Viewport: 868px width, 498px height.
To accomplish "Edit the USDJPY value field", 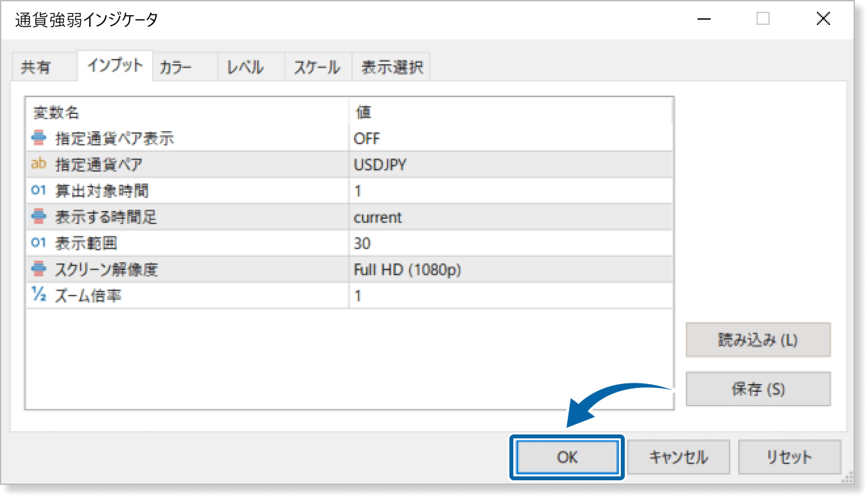I will (x=510, y=164).
